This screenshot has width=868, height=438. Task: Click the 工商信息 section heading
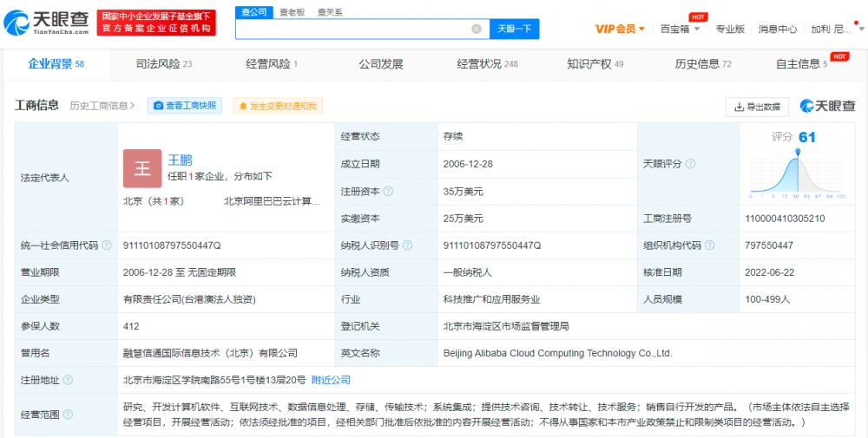(x=36, y=106)
